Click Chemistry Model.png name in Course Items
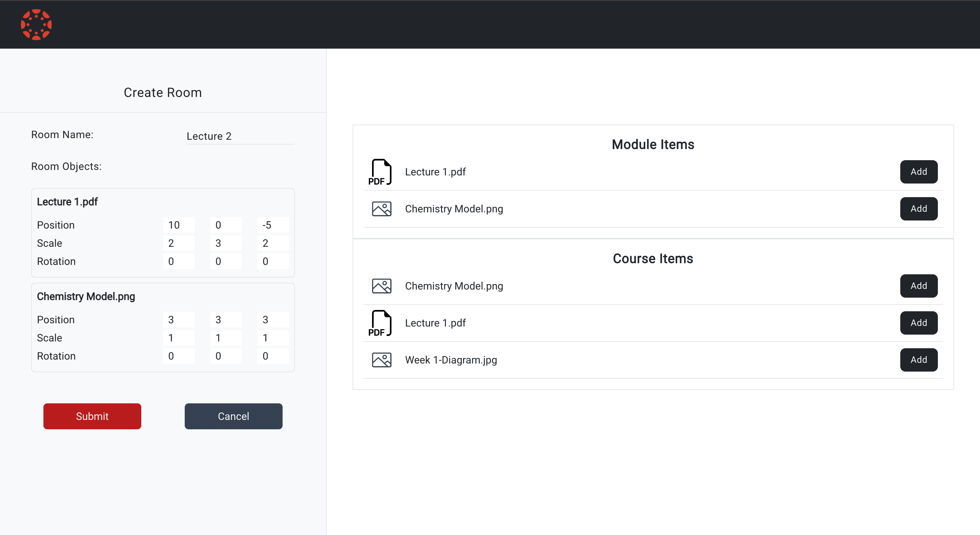980x535 pixels. click(454, 286)
